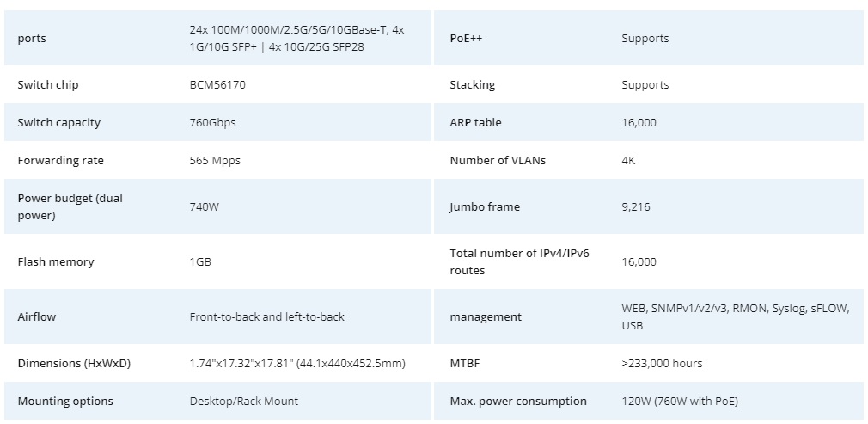868x424 pixels.
Task: Click the 'Desktop/Rack Mount' value
Action: pyautogui.click(x=244, y=402)
